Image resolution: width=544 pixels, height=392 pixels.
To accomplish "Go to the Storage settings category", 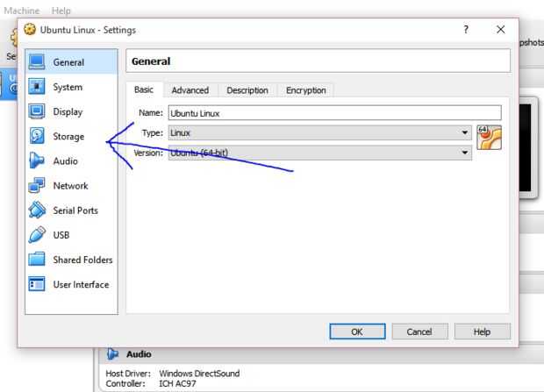I will 71,136.
